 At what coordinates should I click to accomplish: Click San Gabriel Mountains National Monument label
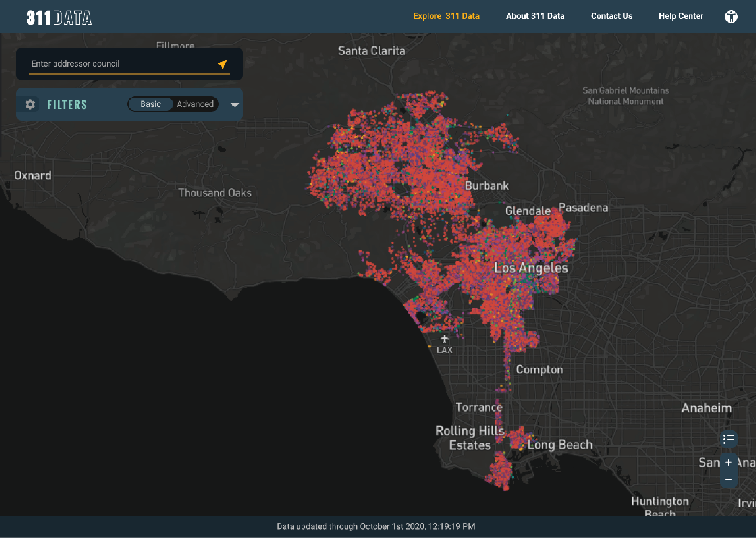click(x=626, y=96)
